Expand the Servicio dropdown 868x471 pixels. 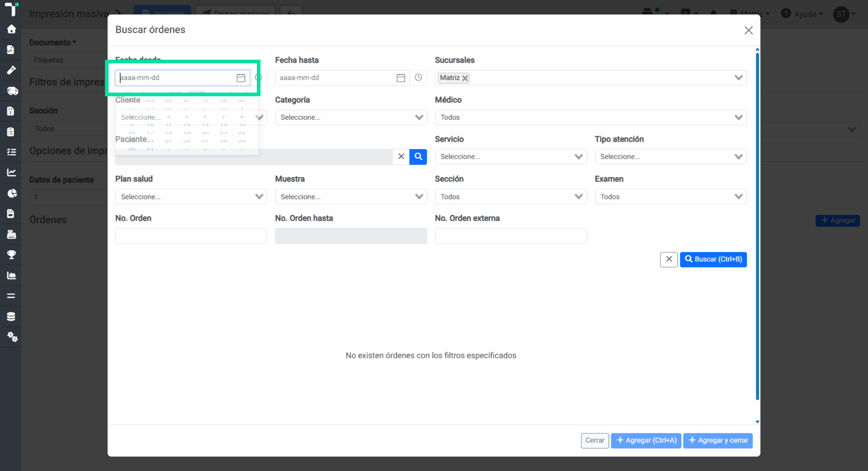click(x=579, y=157)
